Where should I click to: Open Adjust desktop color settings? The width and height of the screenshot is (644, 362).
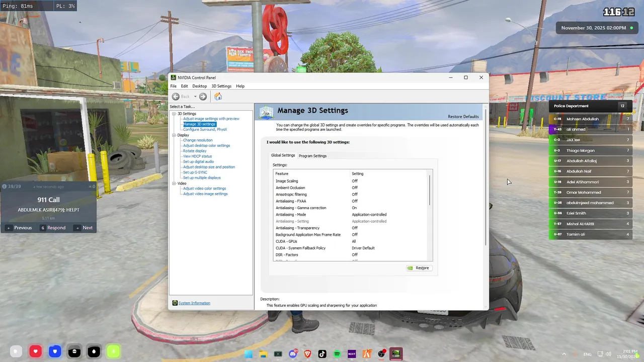pyautogui.click(x=206, y=145)
